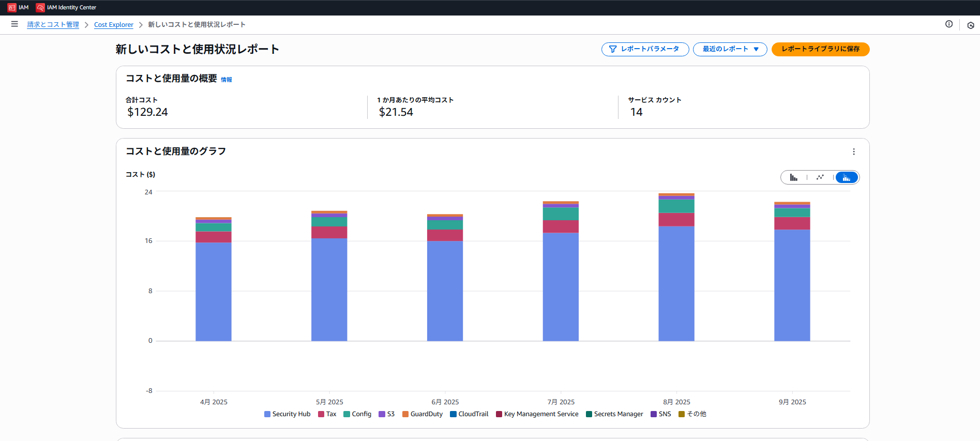Toggle Security Hub legend entry
980x441 pixels.
click(x=287, y=414)
